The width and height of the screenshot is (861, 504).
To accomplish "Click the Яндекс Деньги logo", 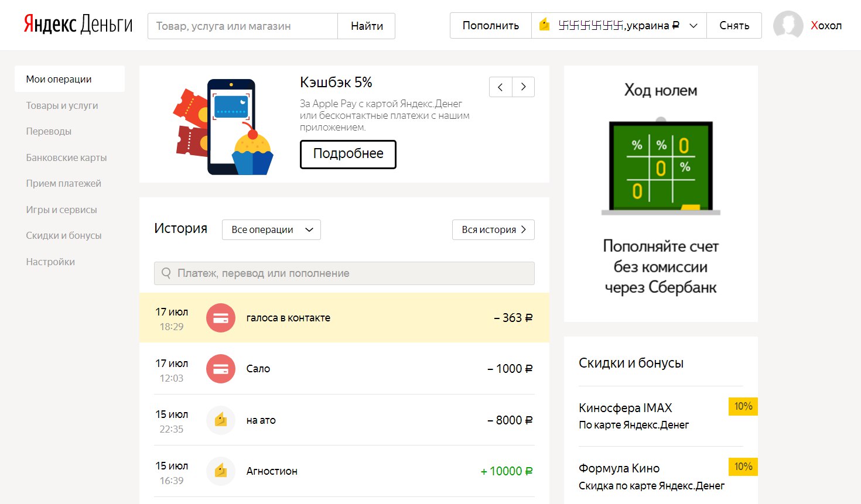I will [78, 25].
